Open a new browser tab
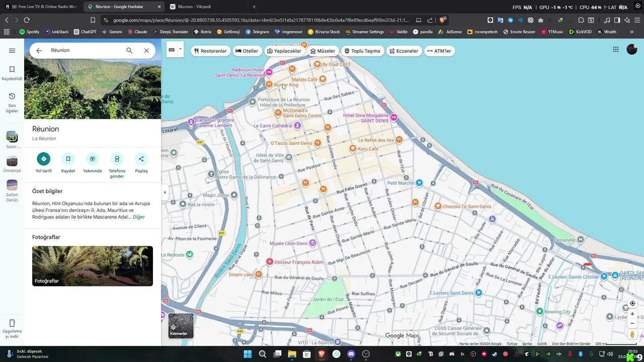The height and width of the screenshot is (362, 644). (x=254, y=7)
